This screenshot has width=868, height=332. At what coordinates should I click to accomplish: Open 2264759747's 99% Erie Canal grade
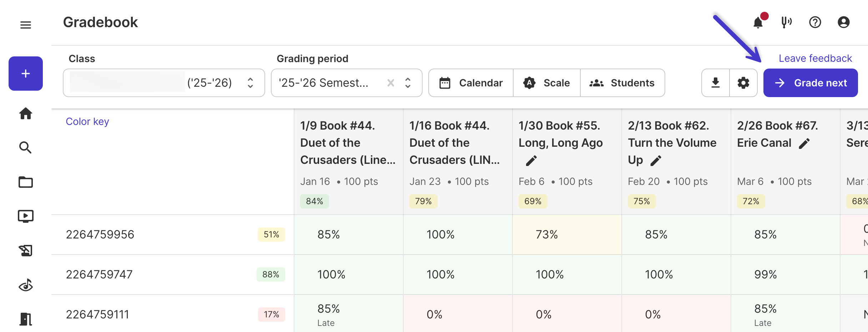coord(786,275)
